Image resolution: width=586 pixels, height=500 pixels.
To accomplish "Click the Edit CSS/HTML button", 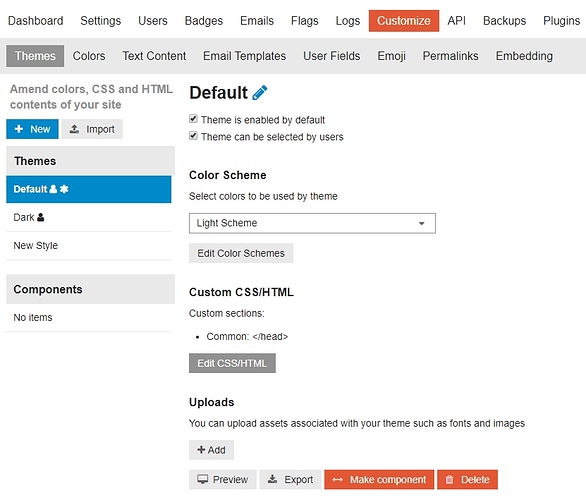I will [x=232, y=363].
